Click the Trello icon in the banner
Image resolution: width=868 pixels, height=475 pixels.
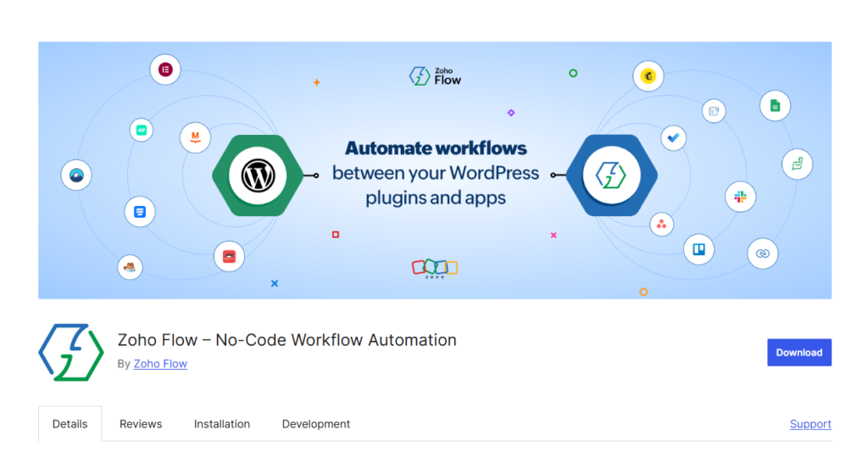click(698, 249)
